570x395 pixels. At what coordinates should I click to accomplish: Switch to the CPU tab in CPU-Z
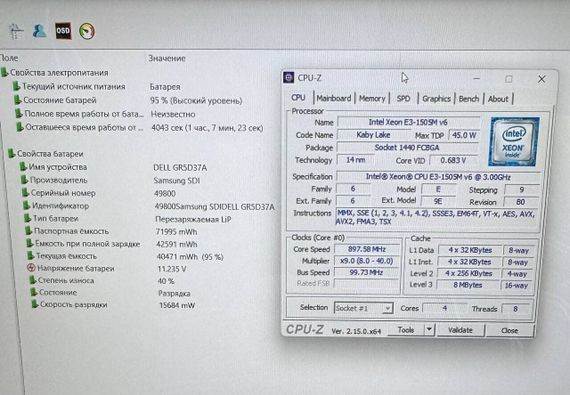click(x=298, y=98)
